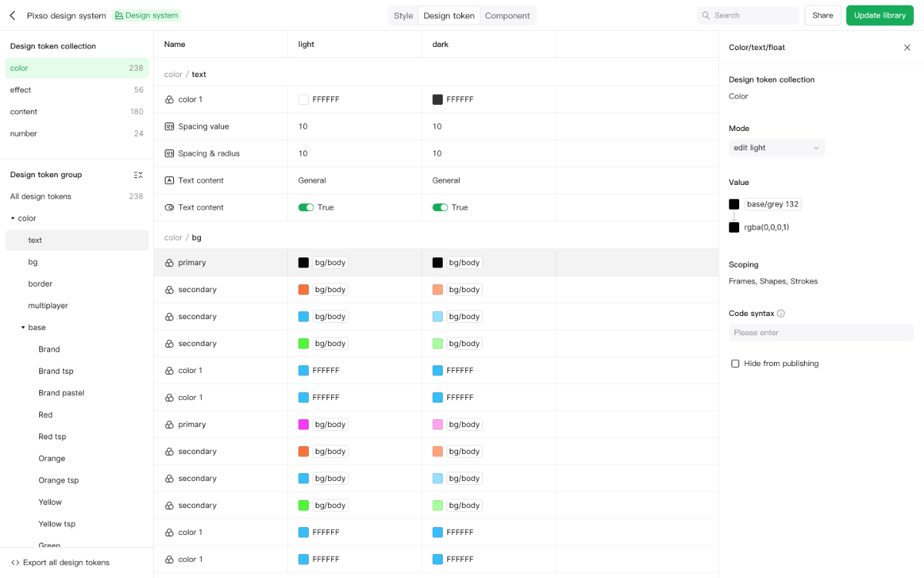Select the bg group in the token tree
Screen dimensions: 924x578
pyautogui.click(x=77, y=262)
